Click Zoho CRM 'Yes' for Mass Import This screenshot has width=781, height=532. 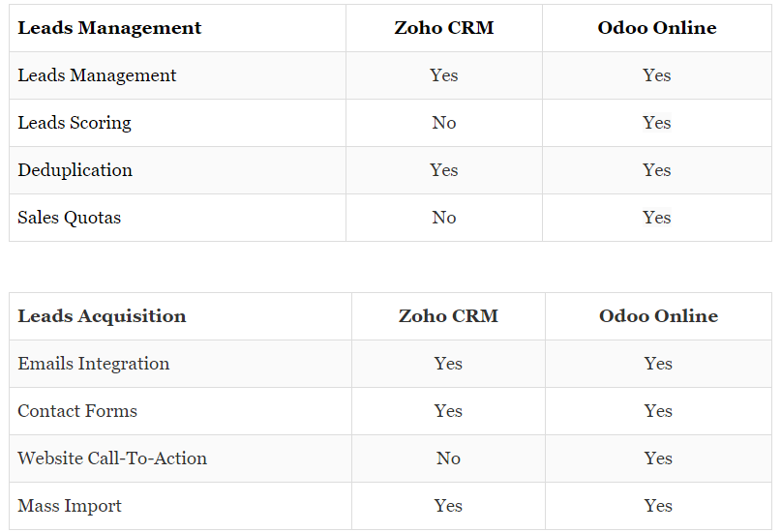(448, 506)
